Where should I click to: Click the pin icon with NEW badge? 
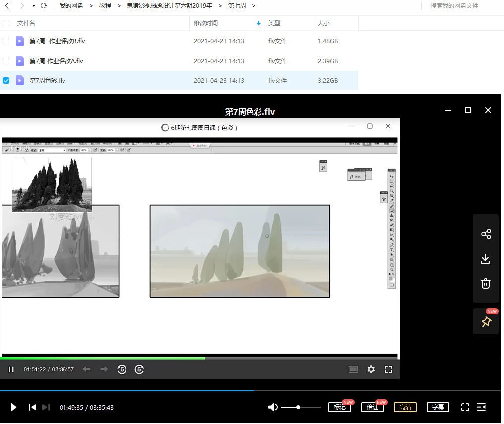pos(486,322)
